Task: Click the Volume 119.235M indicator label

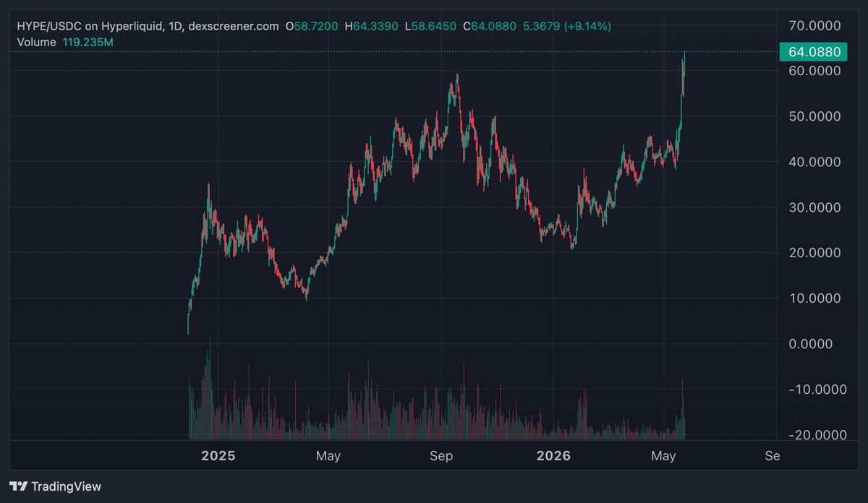Action: click(65, 42)
